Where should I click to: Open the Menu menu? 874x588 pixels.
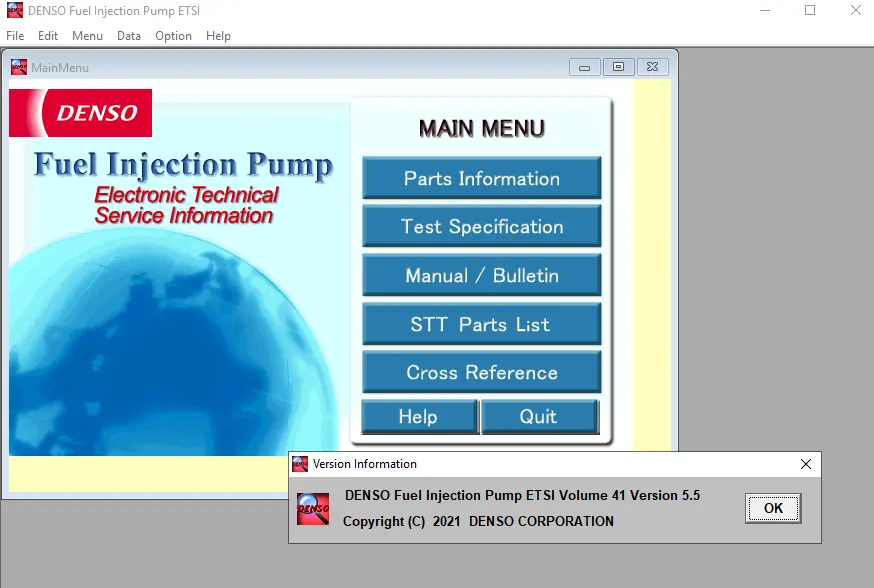[x=88, y=36]
